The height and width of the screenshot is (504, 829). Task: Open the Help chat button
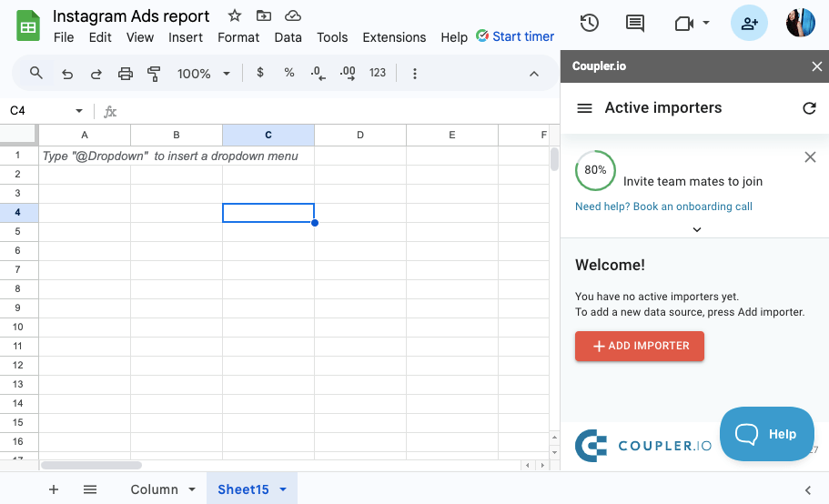[766, 434]
